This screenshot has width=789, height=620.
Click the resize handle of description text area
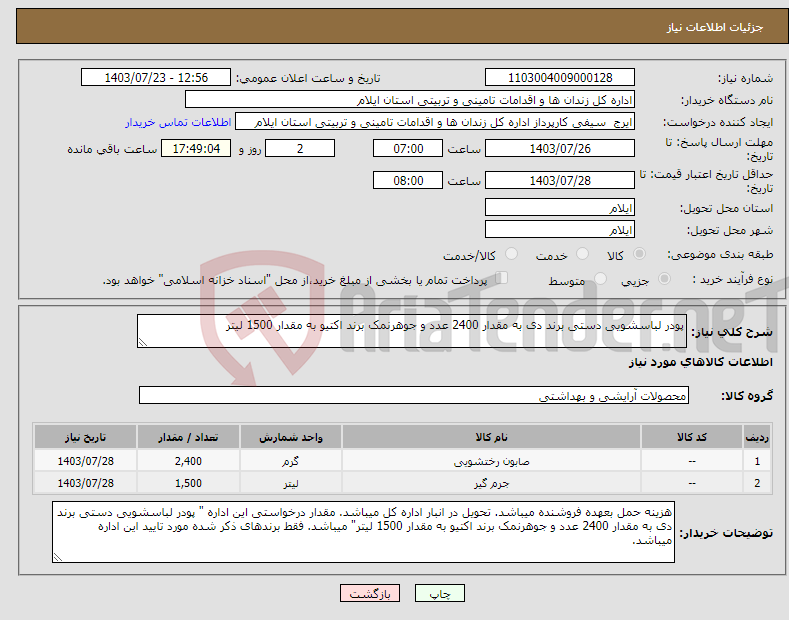tap(143, 342)
